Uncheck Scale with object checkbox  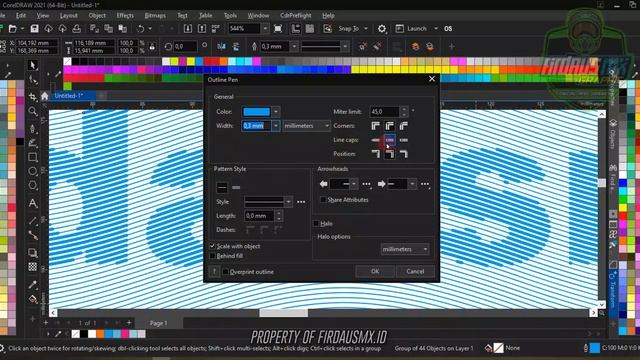(x=212, y=246)
